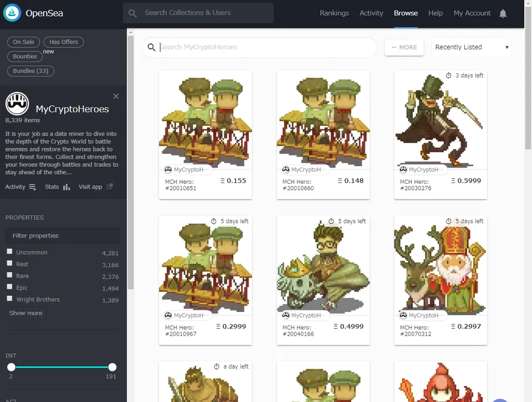
Task: Show more properties in the list
Action: tap(26, 313)
